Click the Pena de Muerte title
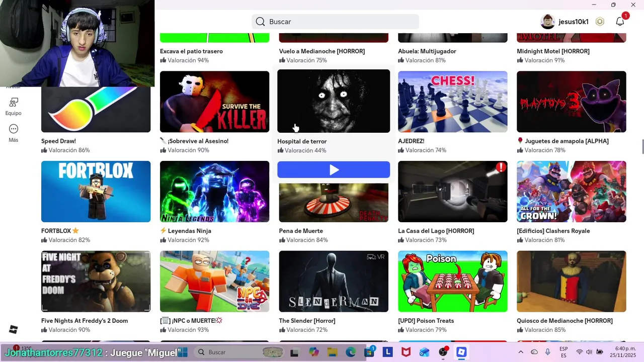644x362 pixels. pyautogui.click(x=301, y=231)
